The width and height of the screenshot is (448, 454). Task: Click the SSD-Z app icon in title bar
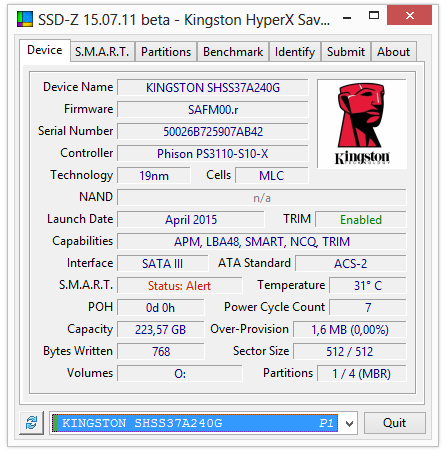tap(25, 19)
